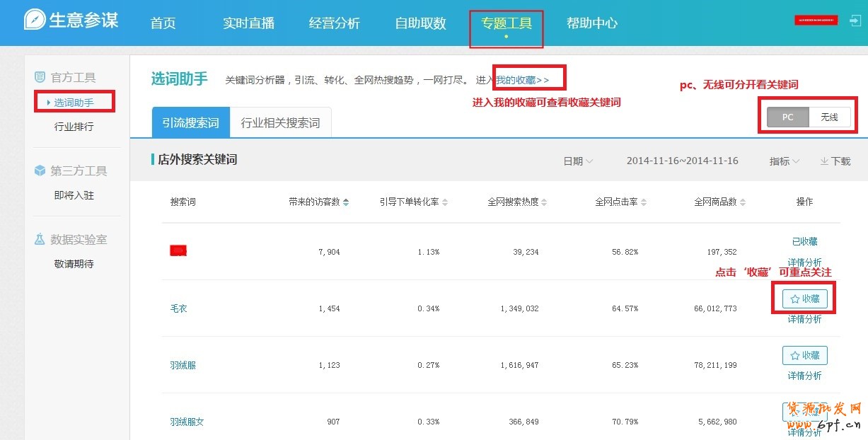Click the 官方工具 section icon
This screenshot has width=868, height=440.
[40, 77]
